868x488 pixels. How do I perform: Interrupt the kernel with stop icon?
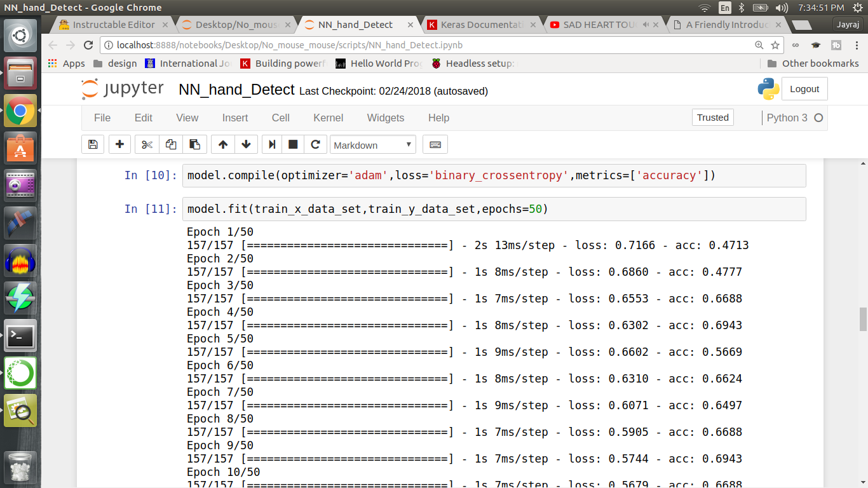point(293,144)
